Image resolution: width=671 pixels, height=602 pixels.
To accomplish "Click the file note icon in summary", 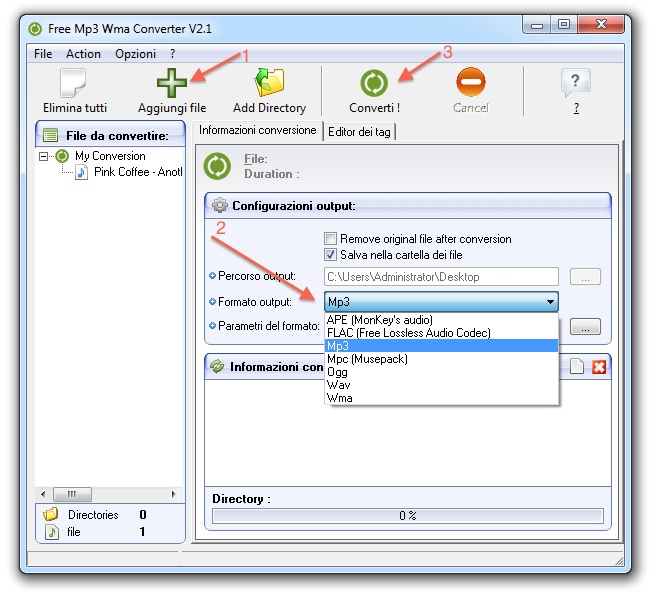I will (x=52, y=532).
